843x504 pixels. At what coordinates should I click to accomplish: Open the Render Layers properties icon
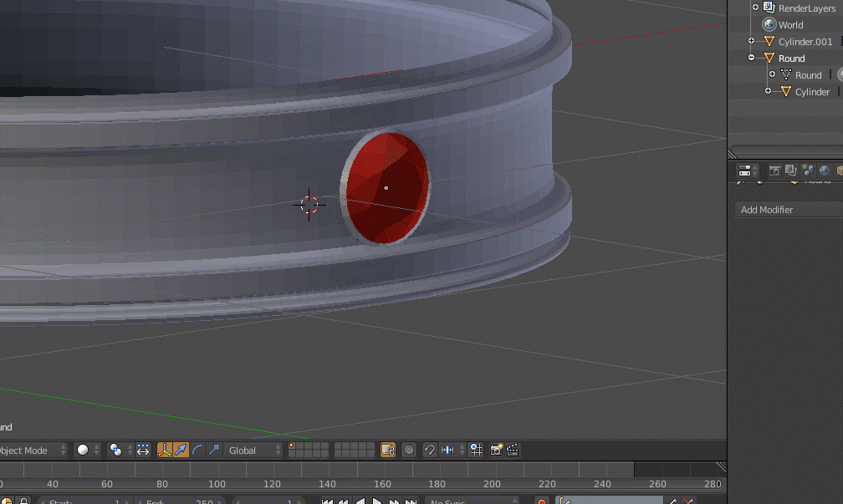(791, 171)
